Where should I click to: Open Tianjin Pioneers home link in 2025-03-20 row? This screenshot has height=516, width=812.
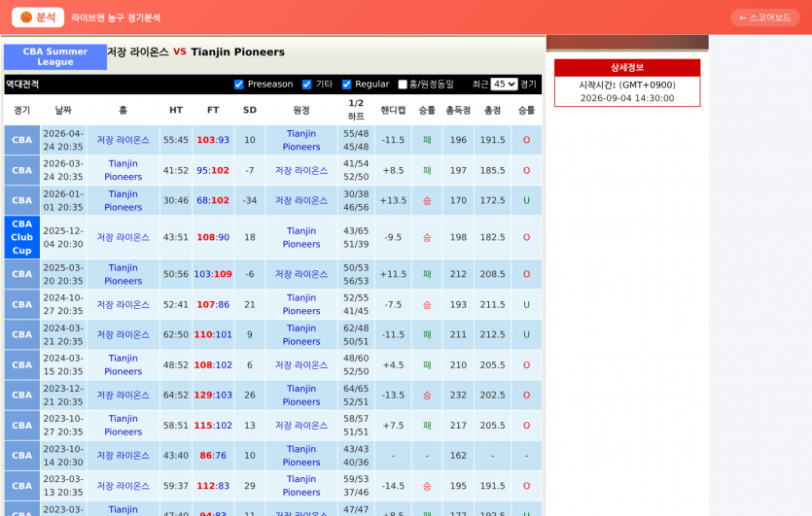(124, 274)
